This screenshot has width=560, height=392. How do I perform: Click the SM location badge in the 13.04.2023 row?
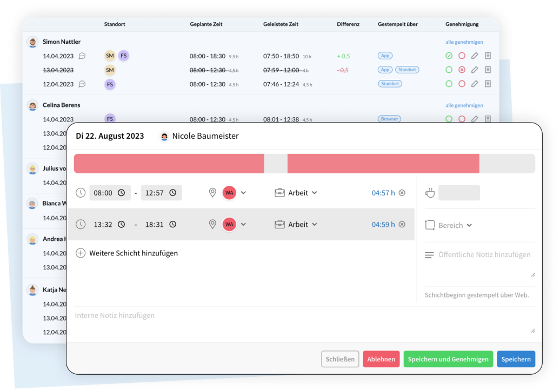coord(110,70)
